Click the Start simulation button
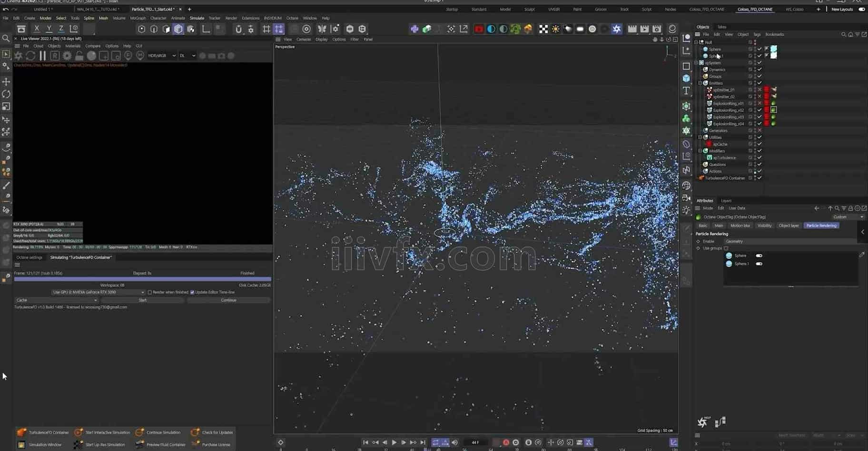The height and width of the screenshot is (451, 868). click(142, 300)
